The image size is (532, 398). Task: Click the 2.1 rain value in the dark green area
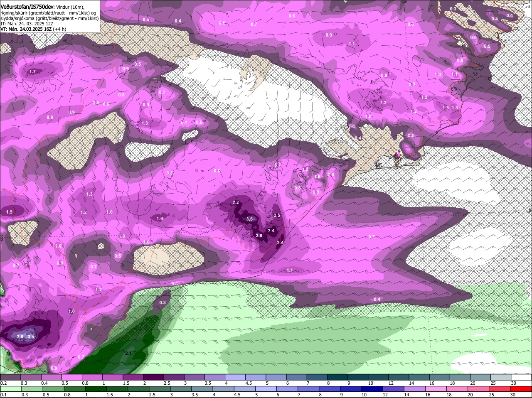point(128,353)
